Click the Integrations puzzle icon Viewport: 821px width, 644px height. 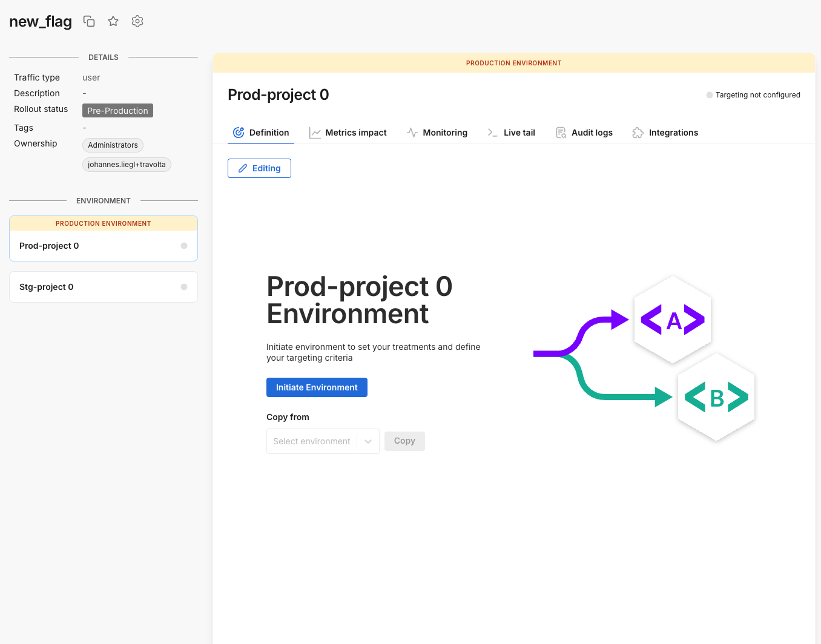click(x=638, y=133)
